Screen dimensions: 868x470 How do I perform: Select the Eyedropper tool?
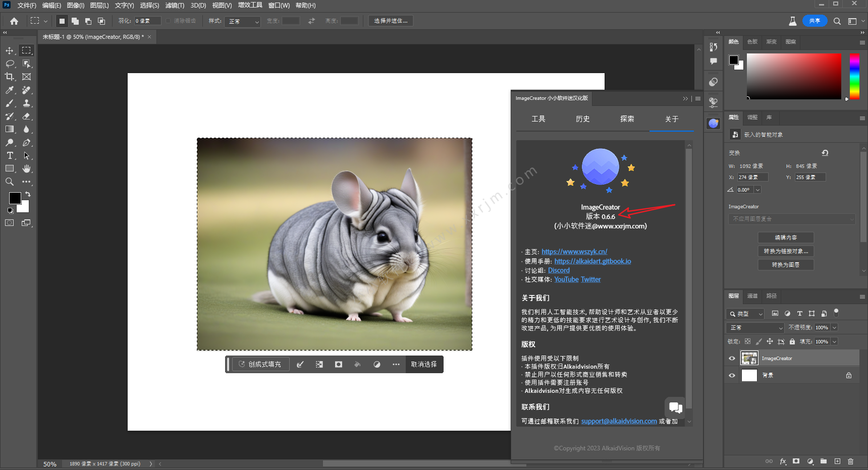tap(10, 90)
